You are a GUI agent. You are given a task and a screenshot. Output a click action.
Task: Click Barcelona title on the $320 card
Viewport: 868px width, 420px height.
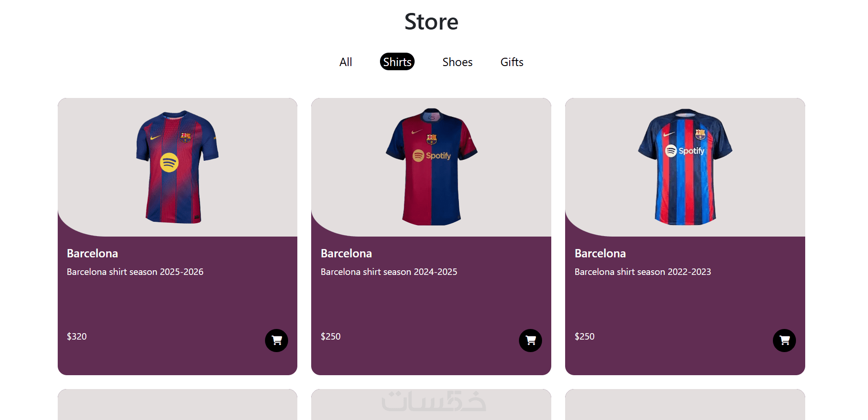click(92, 253)
